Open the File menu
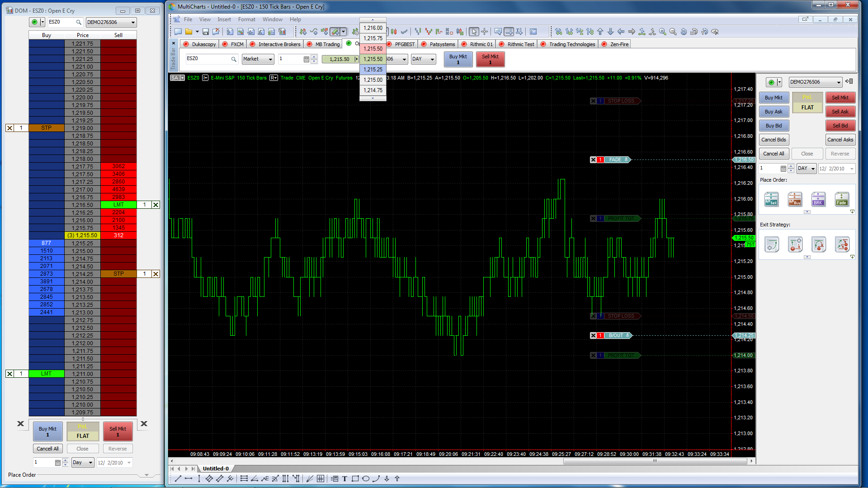 coord(188,19)
